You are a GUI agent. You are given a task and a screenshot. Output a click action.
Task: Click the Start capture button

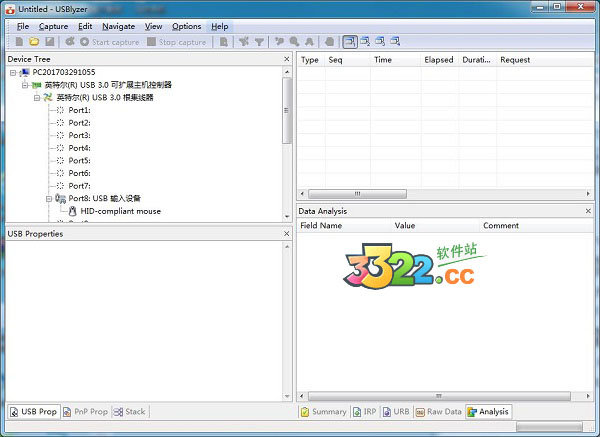coord(110,42)
